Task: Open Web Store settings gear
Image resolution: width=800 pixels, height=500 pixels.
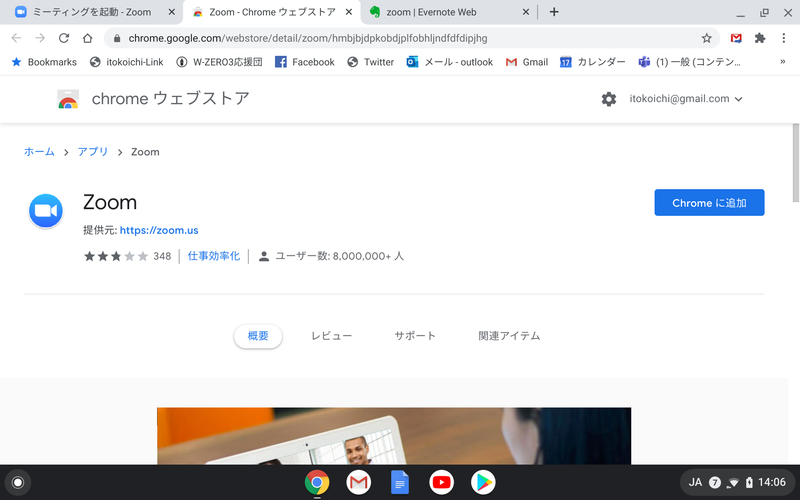Action: click(x=608, y=99)
